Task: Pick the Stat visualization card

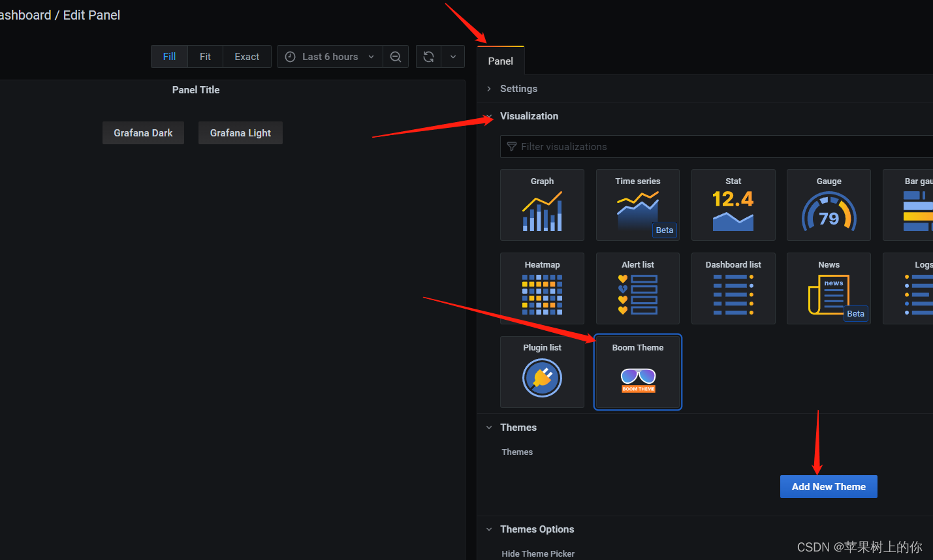Action: pos(733,205)
